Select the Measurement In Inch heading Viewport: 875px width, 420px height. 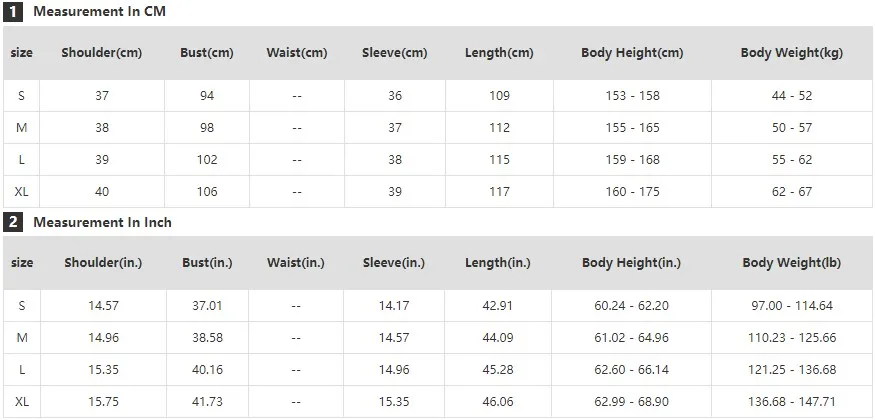point(103,223)
